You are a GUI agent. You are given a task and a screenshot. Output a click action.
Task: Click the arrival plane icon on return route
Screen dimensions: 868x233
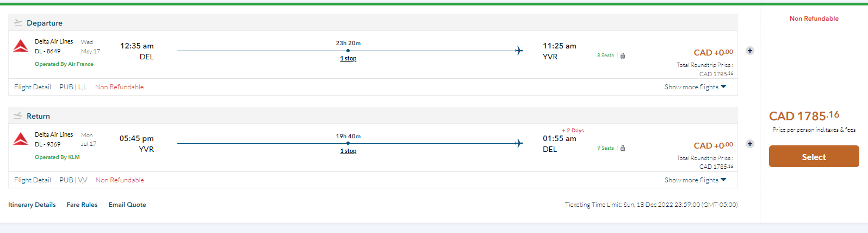(519, 143)
